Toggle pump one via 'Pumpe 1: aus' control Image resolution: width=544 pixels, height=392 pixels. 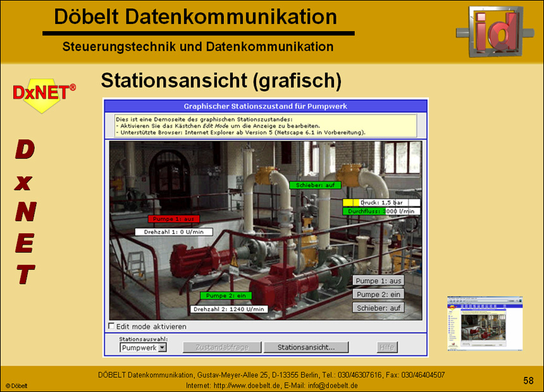378,280
